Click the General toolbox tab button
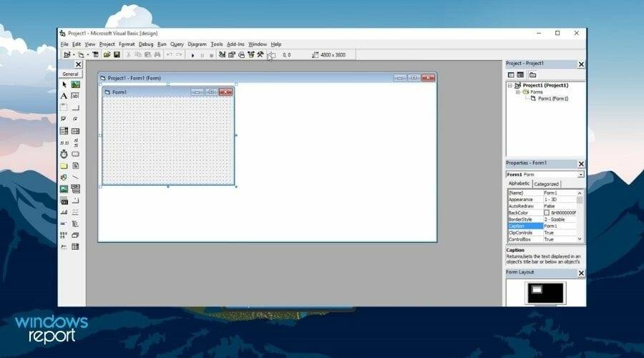This screenshot has width=644, height=358. click(70, 74)
